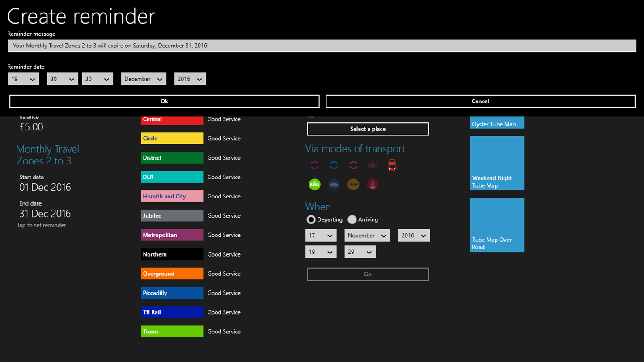The height and width of the screenshot is (362, 644).
Task: Toggle the river bus boat icon
Action: pos(334,184)
